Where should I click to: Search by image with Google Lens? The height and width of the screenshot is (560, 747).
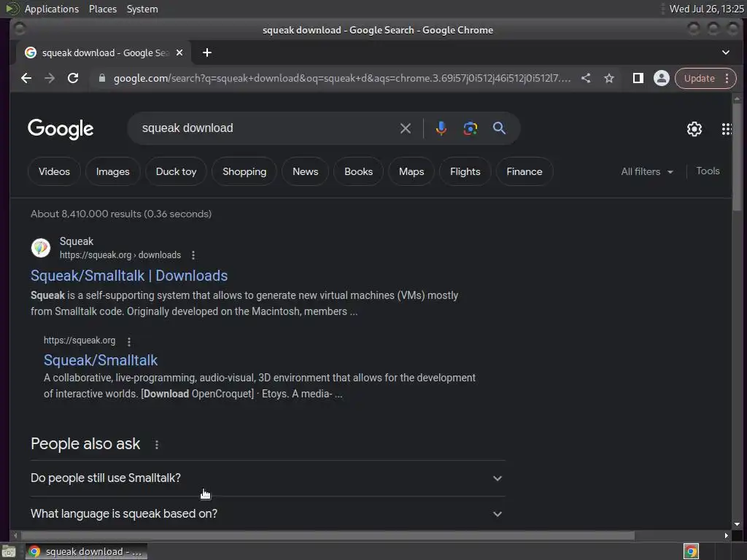point(471,128)
